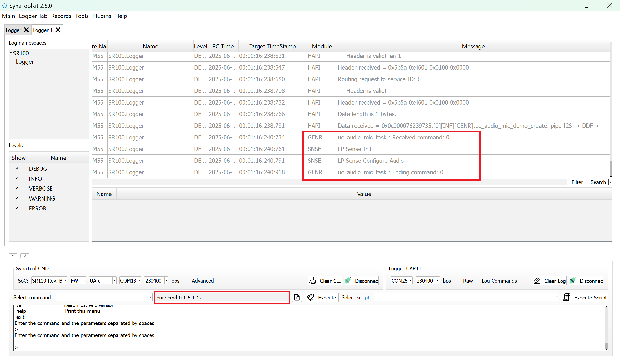This screenshot has height=364, width=620.
Task: Select 'uc_audio_mic_task : Ending command: 0.' row
Action: (351, 172)
